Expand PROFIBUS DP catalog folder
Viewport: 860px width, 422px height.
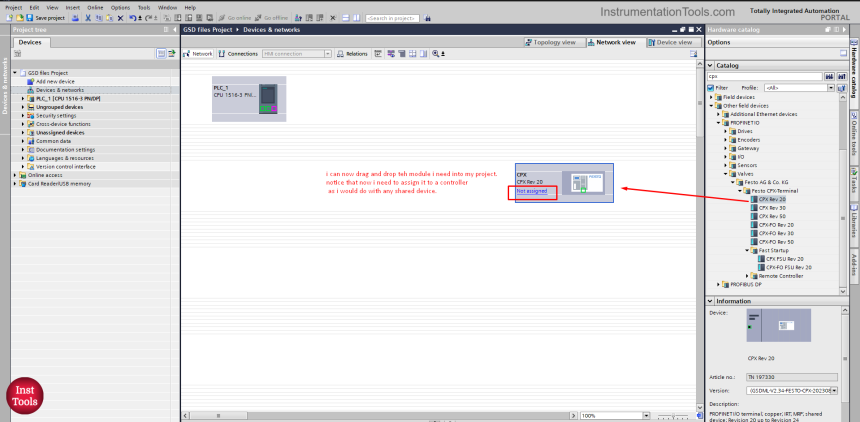coord(718,285)
